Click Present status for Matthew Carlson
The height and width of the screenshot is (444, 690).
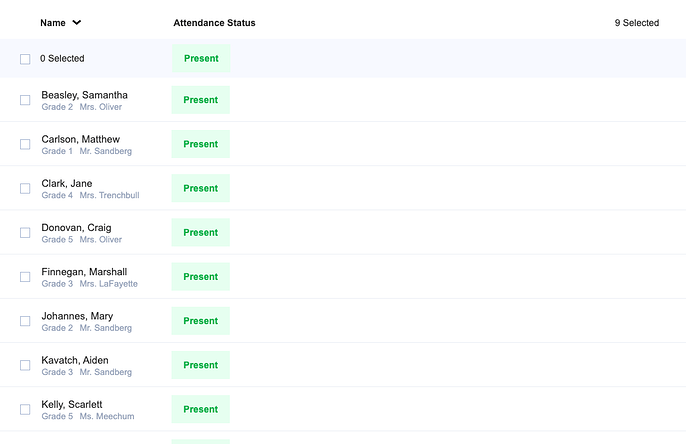201,144
